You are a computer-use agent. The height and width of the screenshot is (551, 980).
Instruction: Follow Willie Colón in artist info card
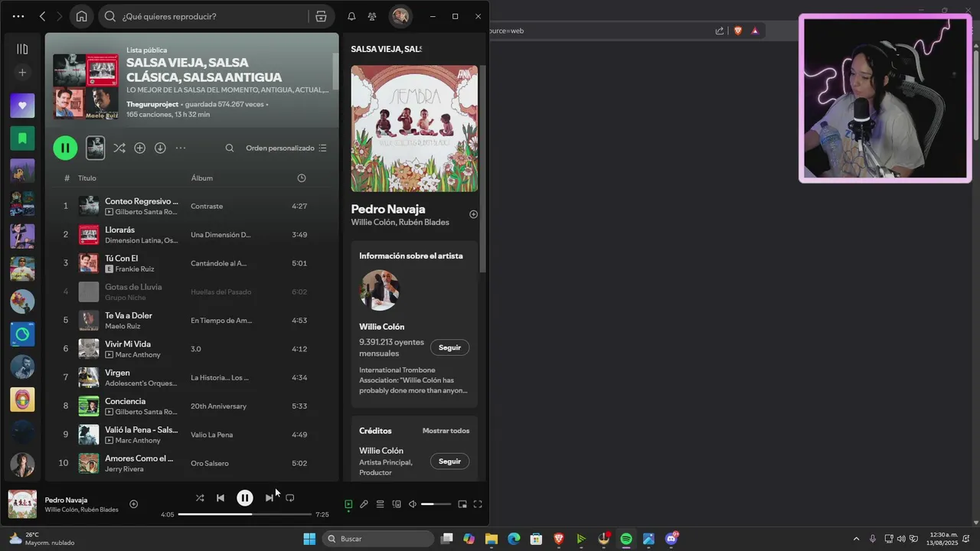pyautogui.click(x=449, y=347)
